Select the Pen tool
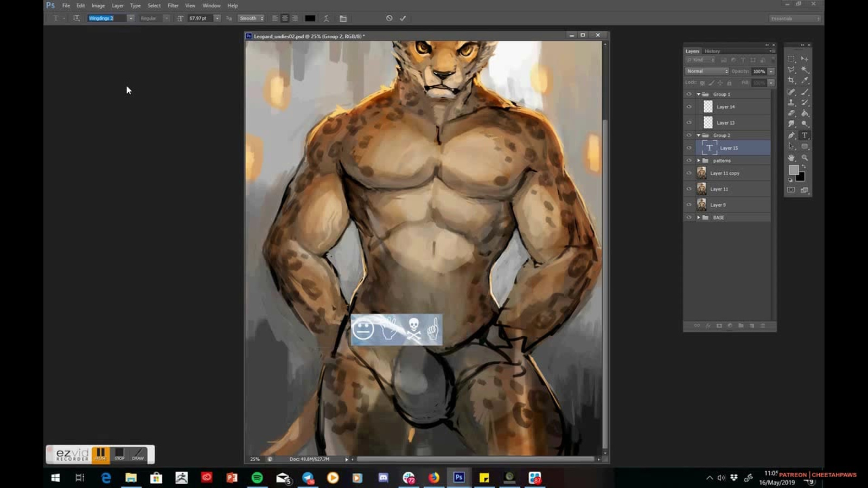This screenshot has height=488, width=868. [792, 136]
